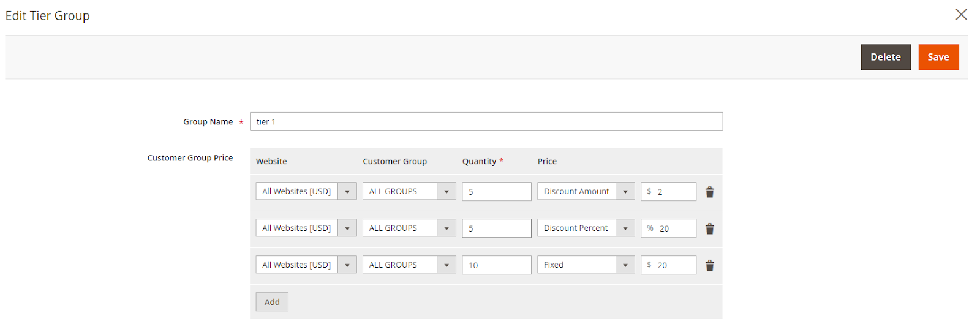Screen dimensions: 980x332
Task: Focus the quantity field showing 10
Action: tap(496, 265)
